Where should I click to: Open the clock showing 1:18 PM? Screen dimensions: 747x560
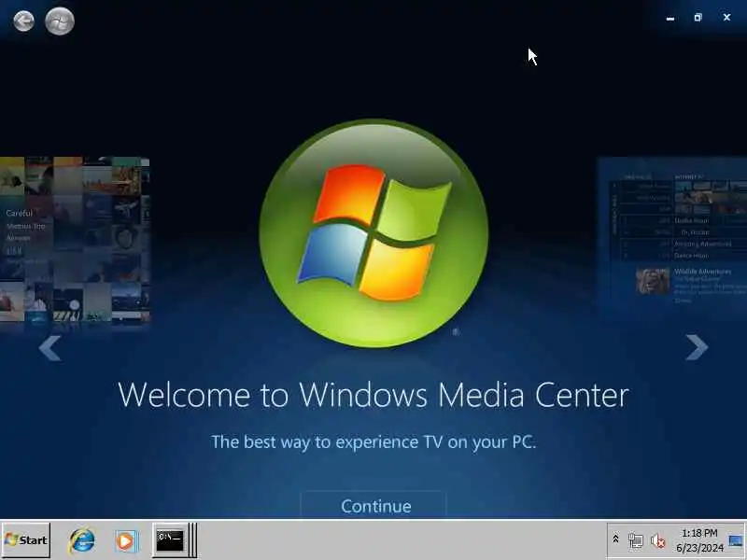point(699,540)
